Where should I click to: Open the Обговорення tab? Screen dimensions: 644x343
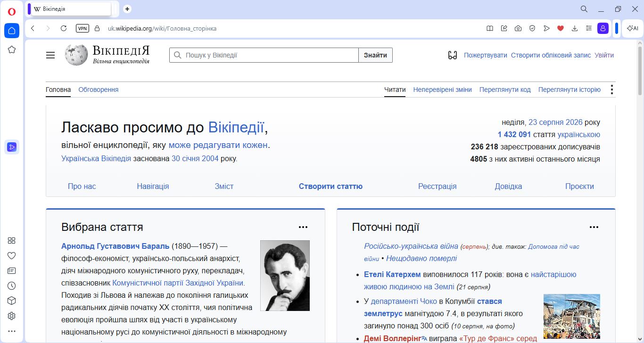(x=99, y=90)
